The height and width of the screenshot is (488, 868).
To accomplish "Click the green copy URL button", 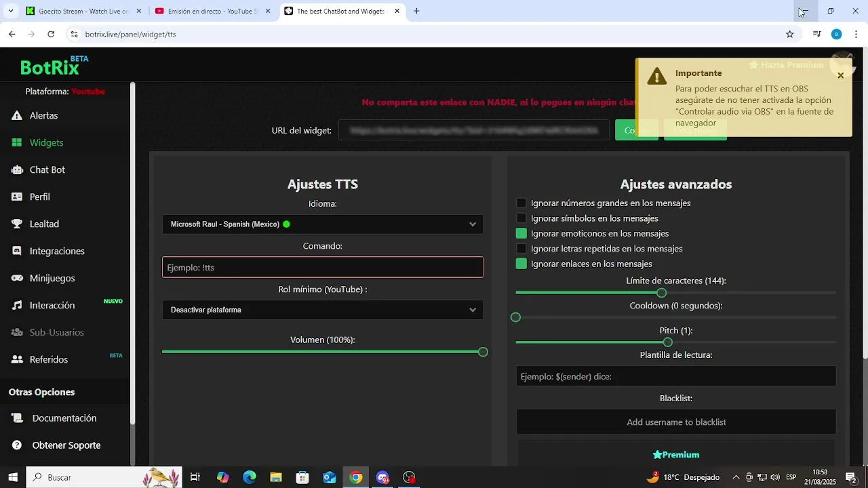I will click(636, 130).
